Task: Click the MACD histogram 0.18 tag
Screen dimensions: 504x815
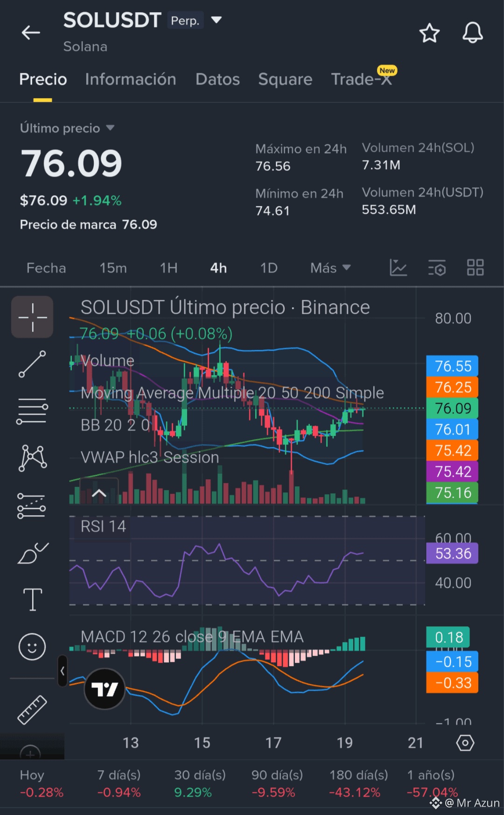Action: 448,637
